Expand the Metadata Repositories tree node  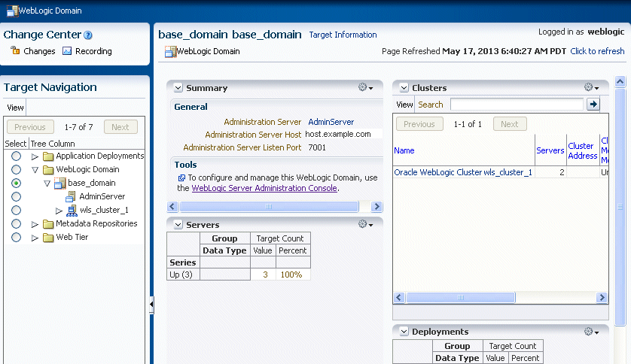[x=35, y=224]
